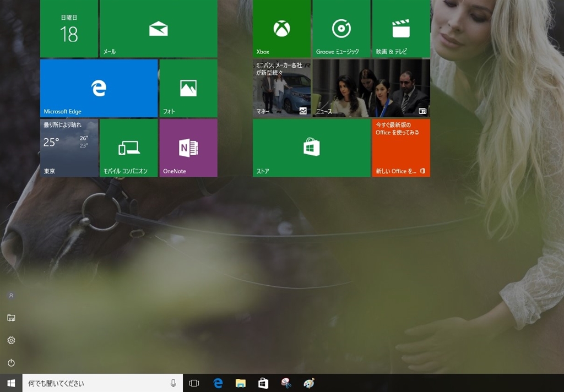Open the 映画 & テレビ tile
This screenshot has width=564, height=392.
coord(401,29)
